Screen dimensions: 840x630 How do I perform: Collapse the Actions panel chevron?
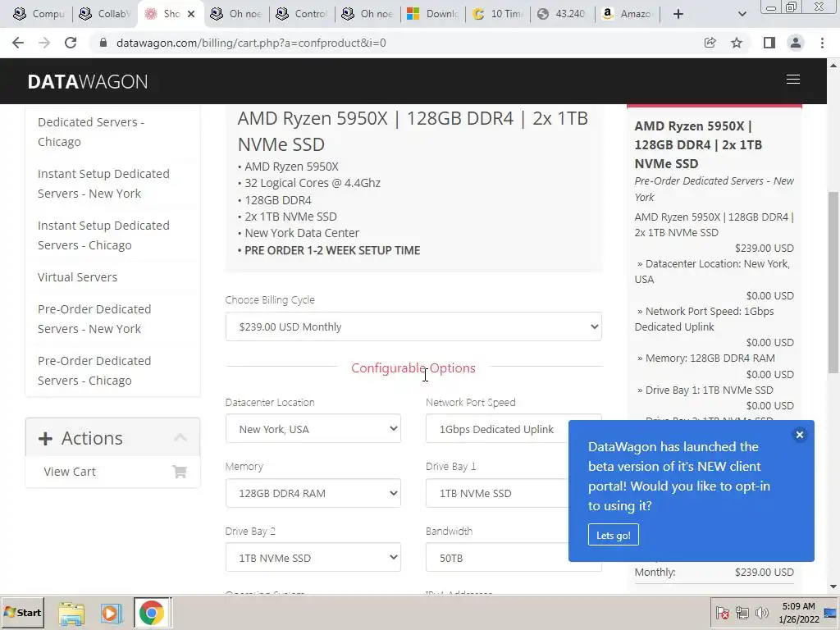click(x=180, y=438)
